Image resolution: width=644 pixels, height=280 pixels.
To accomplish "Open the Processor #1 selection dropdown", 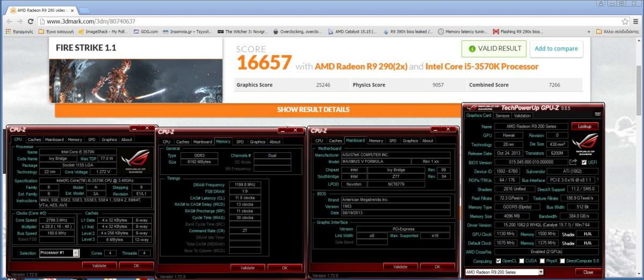I will (x=59, y=253).
